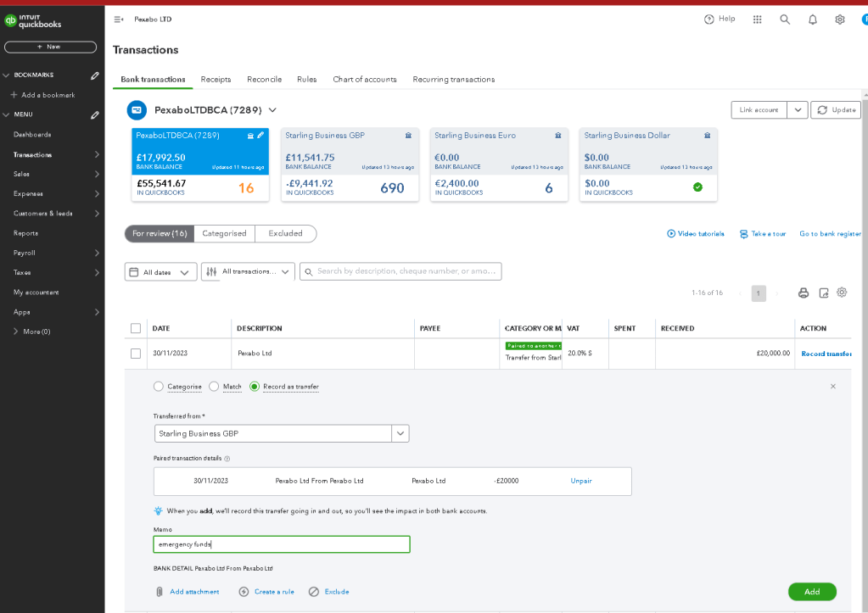Click Go to bank register link
Screen dimensions: 868x613
[x=831, y=234]
